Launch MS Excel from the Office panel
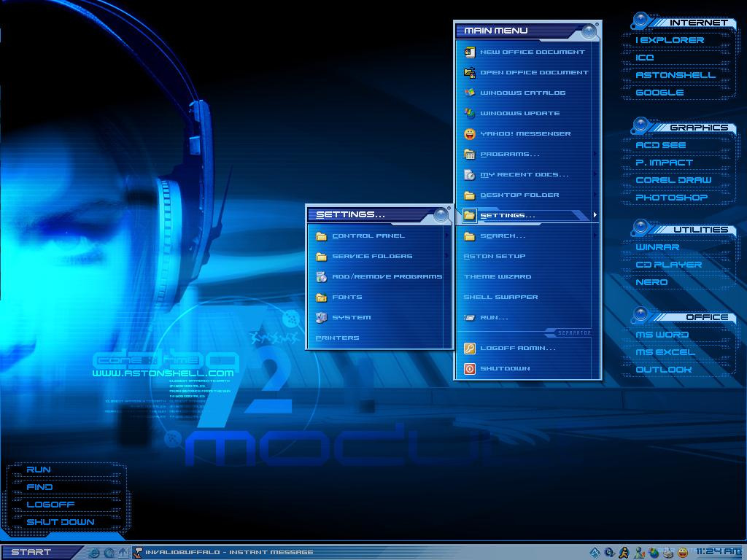 point(665,352)
